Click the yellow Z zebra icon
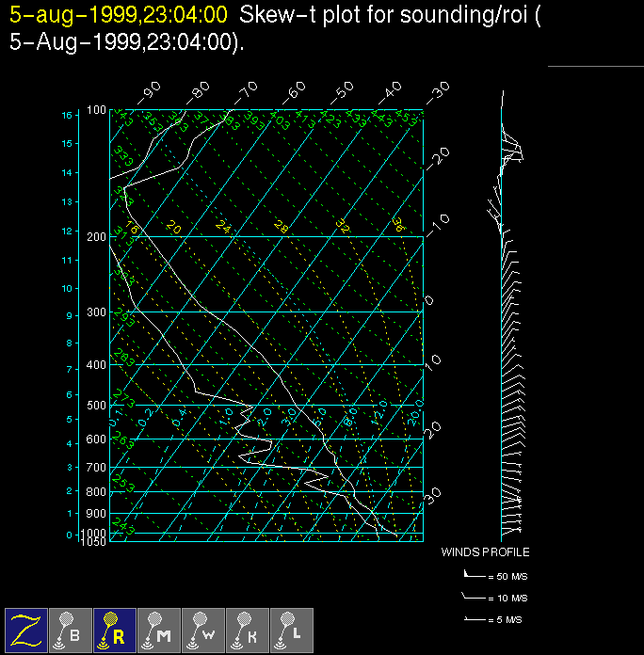 pos(26,630)
